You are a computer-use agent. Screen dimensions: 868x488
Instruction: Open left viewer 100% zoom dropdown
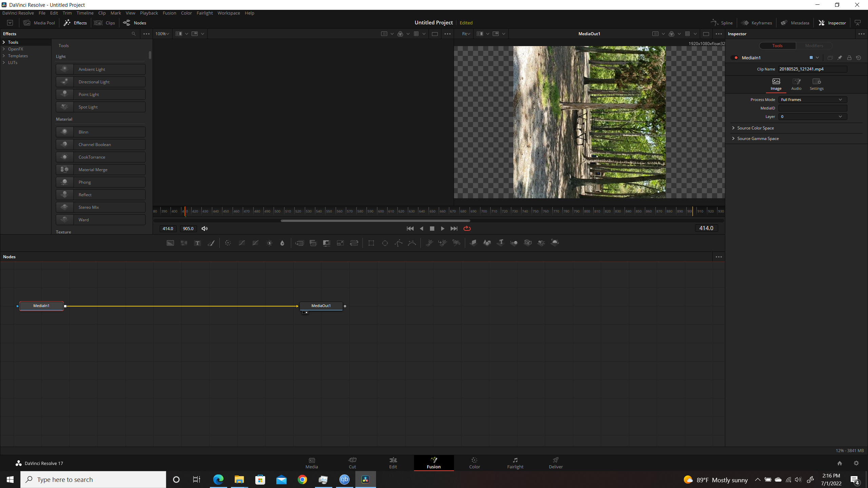tap(162, 34)
